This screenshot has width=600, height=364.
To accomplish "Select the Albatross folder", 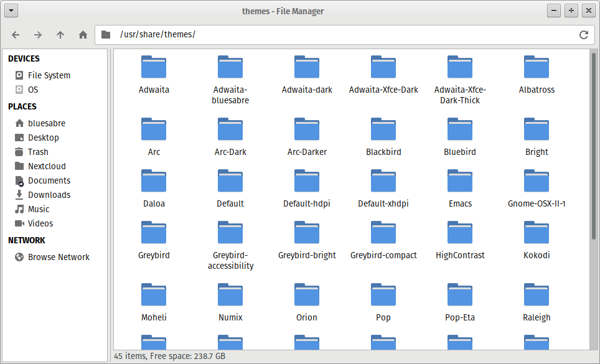I will pyautogui.click(x=537, y=75).
